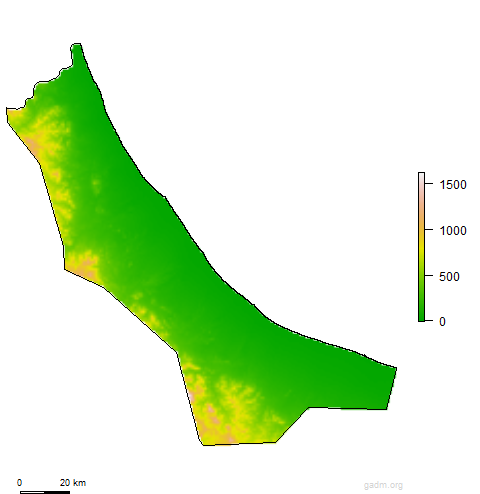Viewport: 480px width, 494px height.
Task: Click the 20 km scale bar label
Action: tap(73, 482)
